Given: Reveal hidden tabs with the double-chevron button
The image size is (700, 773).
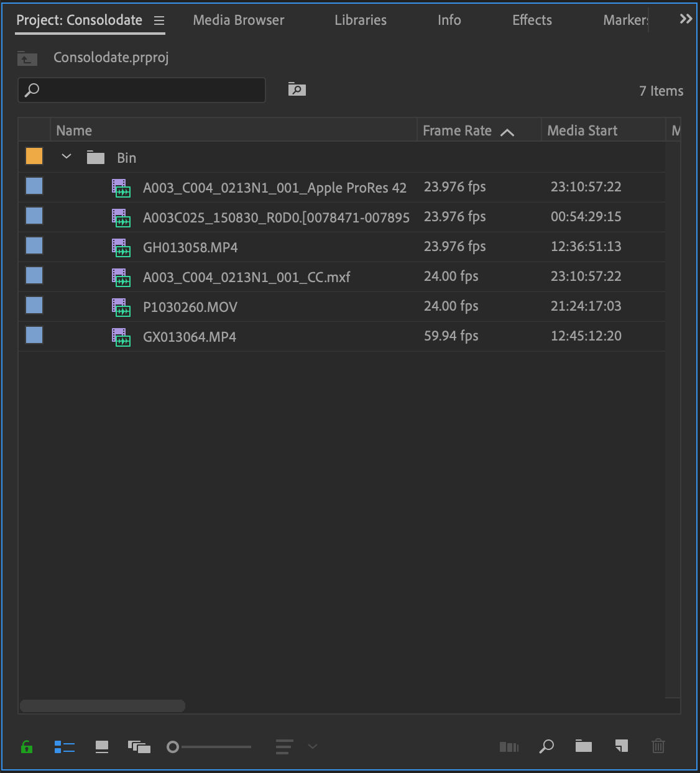Looking at the screenshot, I should (684, 19).
